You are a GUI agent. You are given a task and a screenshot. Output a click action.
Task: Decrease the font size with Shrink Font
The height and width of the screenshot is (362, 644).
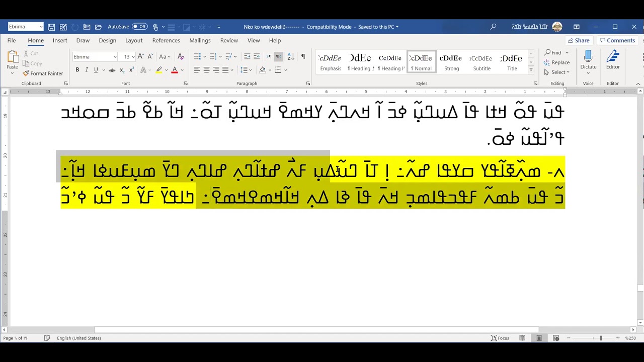(x=150, y=57)
